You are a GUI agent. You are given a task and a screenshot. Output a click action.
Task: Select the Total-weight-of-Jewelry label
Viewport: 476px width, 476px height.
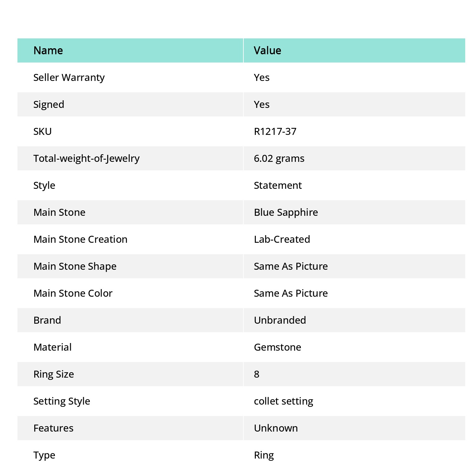point(87,158)
